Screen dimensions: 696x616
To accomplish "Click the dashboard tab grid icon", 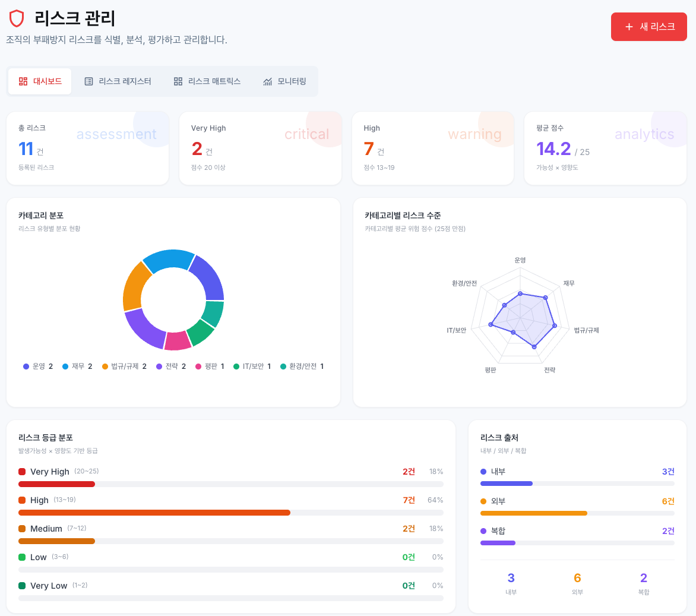I will click(23, 81).
